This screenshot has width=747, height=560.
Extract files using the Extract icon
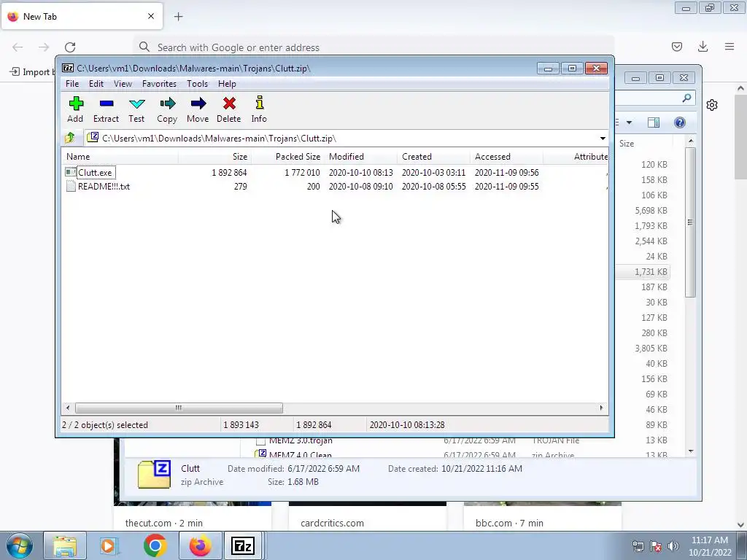point(106,109)
